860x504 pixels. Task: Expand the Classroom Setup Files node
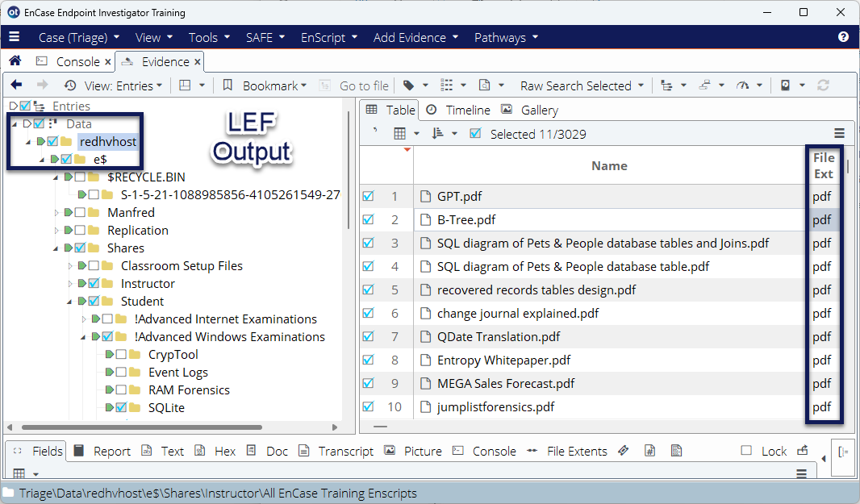click(69, 266)
